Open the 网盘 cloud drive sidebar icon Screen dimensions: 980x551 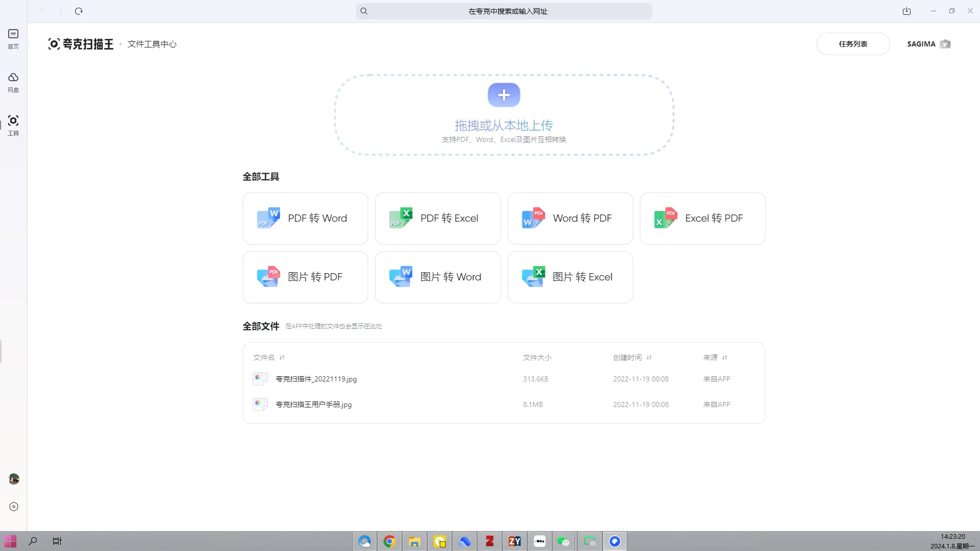pos(13,82)
